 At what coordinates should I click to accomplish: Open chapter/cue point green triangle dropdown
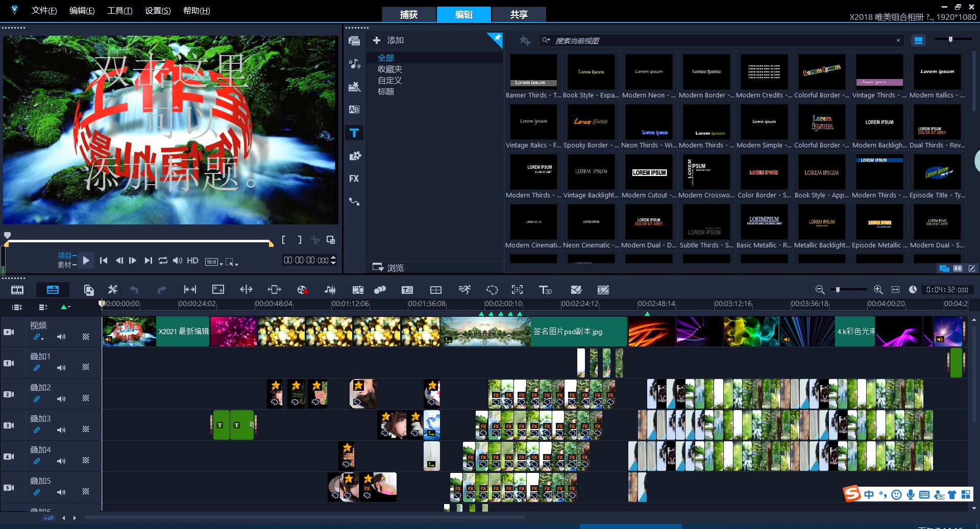click(x=65, y=307)
